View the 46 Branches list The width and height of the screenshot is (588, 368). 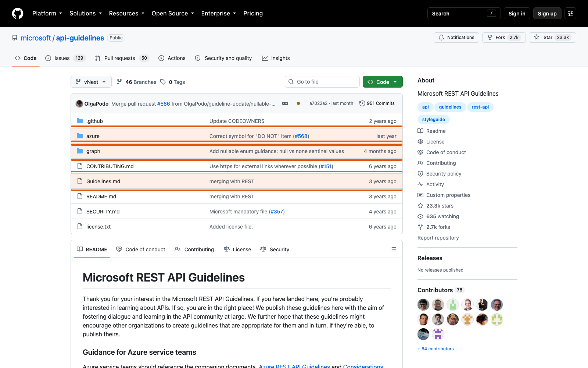click(x=136, y=82)
